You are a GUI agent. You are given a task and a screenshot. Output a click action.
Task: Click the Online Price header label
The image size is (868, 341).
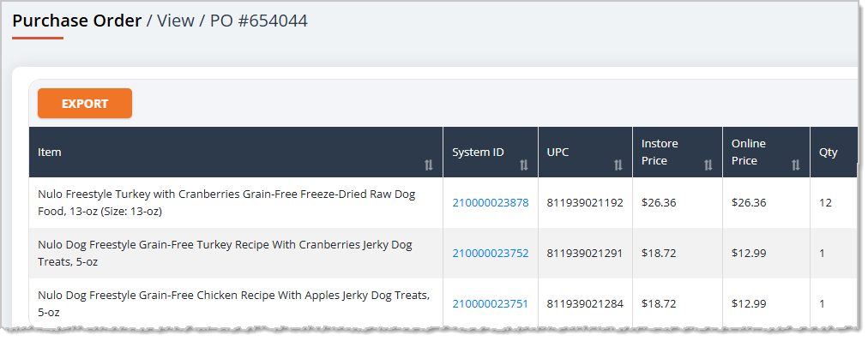749,152
